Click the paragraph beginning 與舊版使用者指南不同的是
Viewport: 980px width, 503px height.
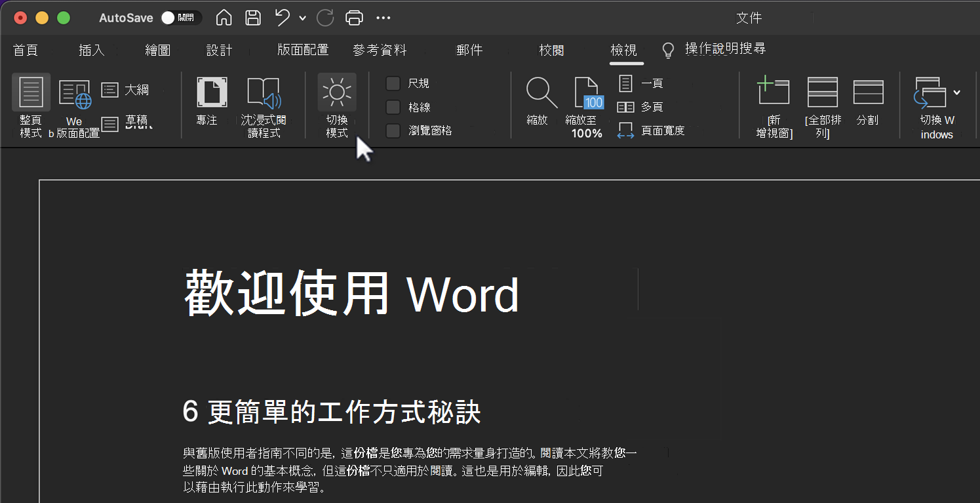409,470
